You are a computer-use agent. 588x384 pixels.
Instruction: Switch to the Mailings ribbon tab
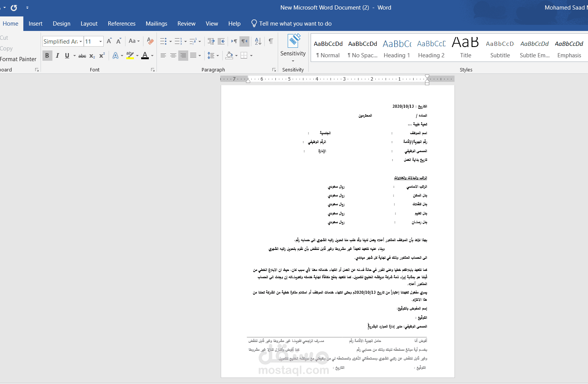pos(156,23)
